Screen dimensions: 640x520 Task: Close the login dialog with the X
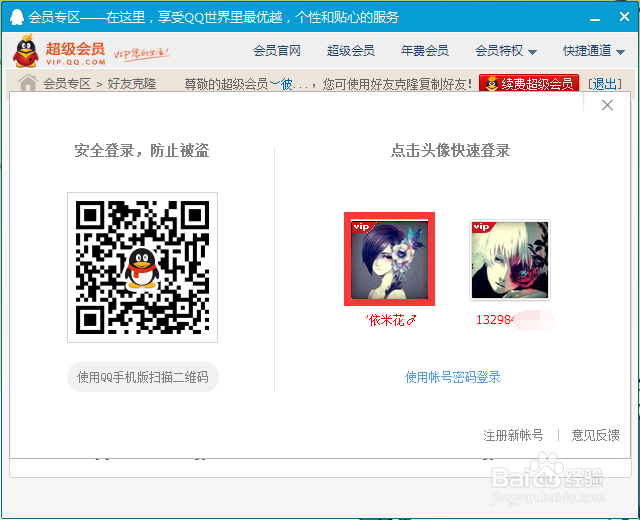[607, 105]
